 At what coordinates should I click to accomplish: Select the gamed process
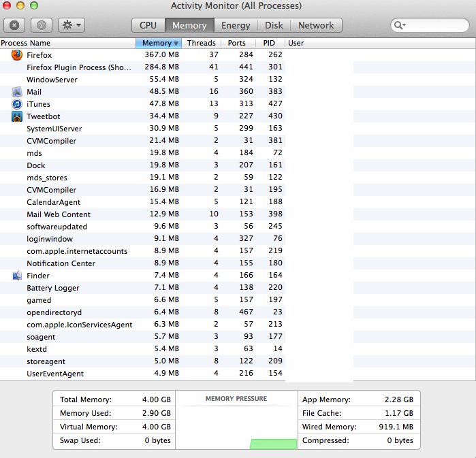238,300
